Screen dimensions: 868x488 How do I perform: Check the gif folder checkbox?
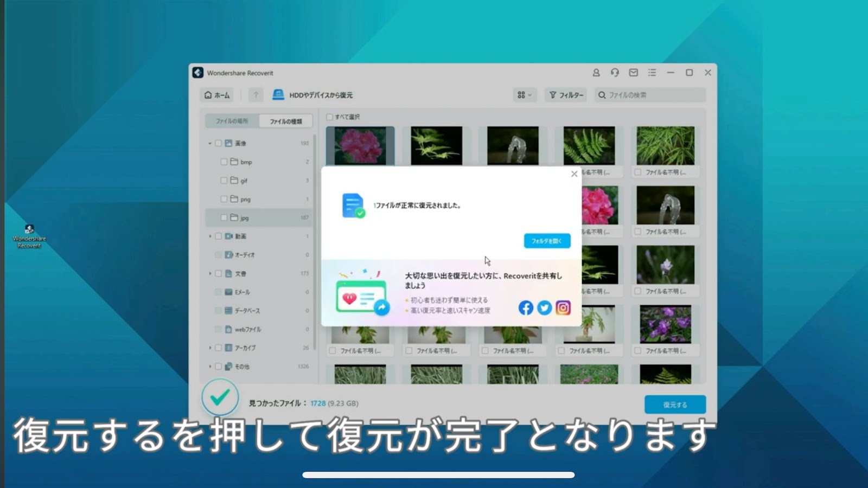pos(224,180)
